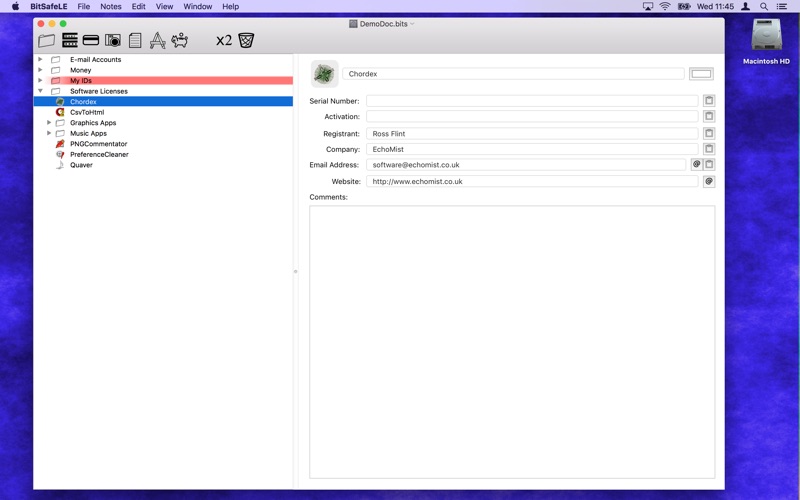Open the View menu
This screenshot has height=500, width=800.
coord(164,7)
